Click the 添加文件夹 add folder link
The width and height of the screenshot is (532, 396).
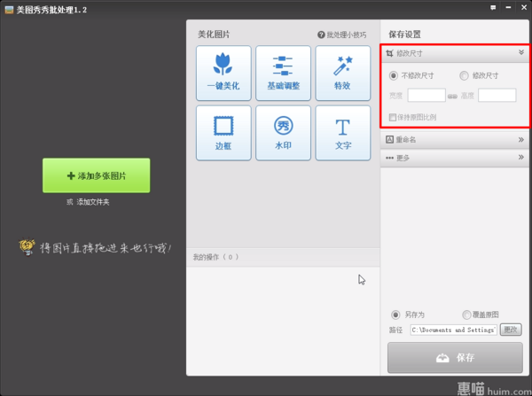tap(93, 202)
